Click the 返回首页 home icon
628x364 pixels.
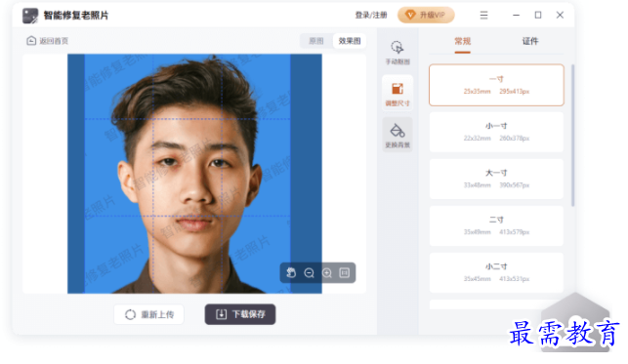[31, 40]
